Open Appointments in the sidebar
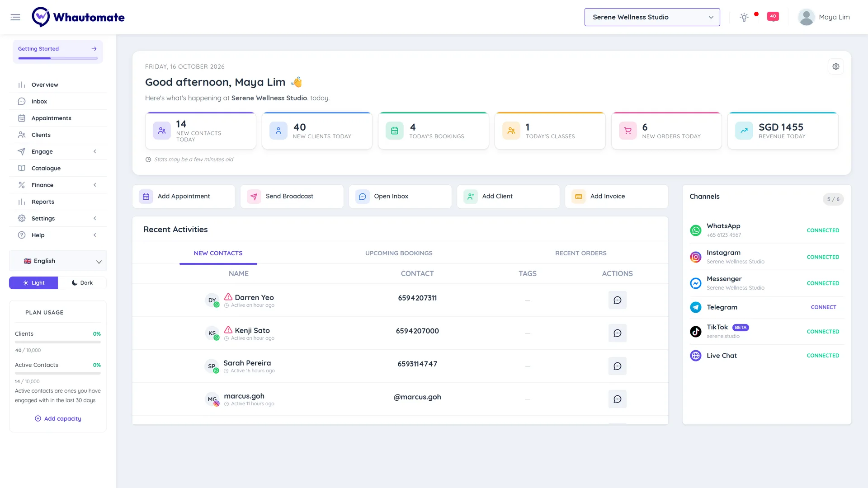Screen dimensions: 868x488 [58, 118]
